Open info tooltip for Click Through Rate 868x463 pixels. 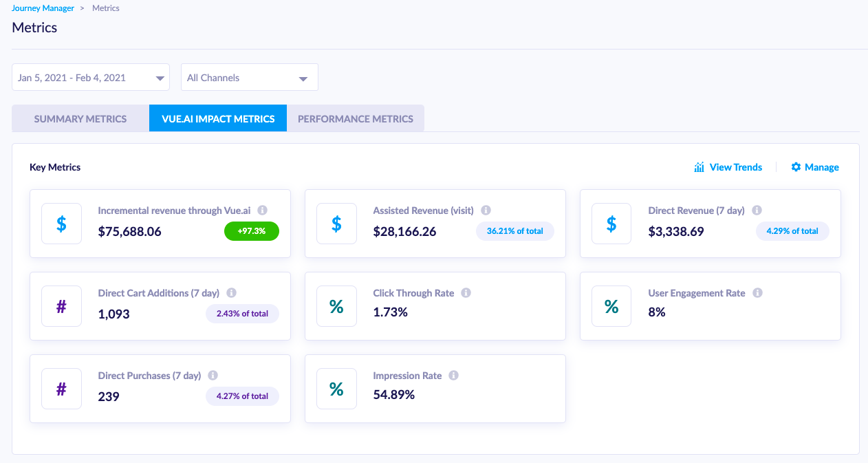pyautogui.click(x=466, y=293)
